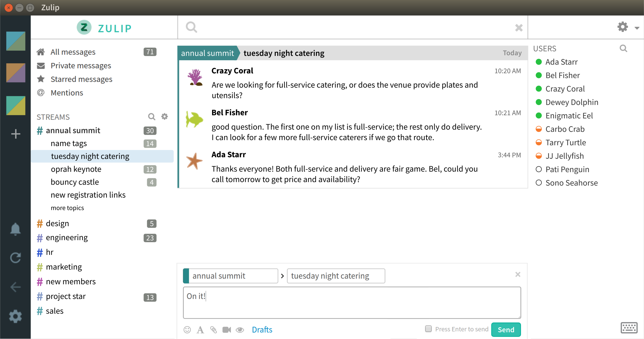Search streams using the magnifier icon
The height and width of the screenshot is (339, 644).
pyautogui.click(x=152, y=116)
